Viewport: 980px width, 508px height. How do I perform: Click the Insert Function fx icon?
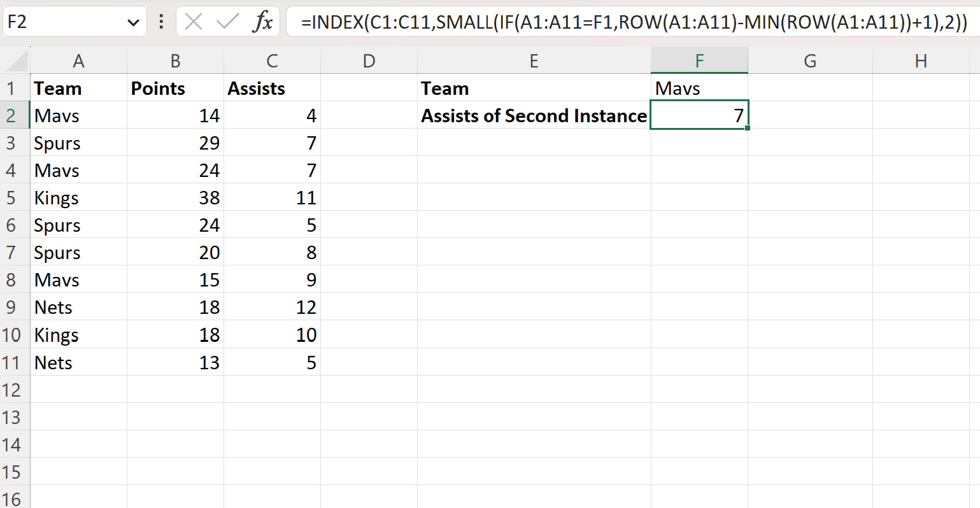pos(262,22)
